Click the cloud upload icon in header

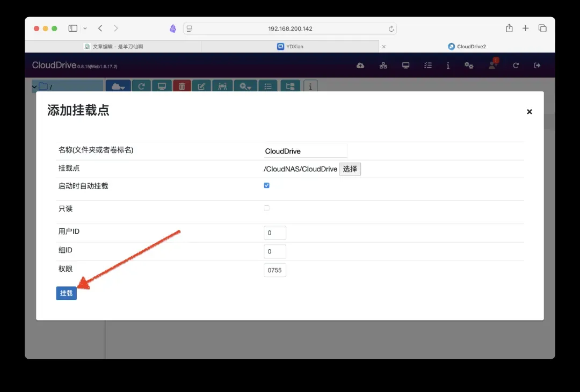point(360,66)
